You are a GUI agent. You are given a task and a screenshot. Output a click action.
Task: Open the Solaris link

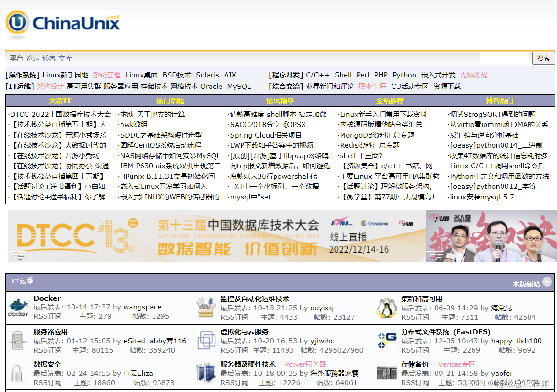click(207, 75)
